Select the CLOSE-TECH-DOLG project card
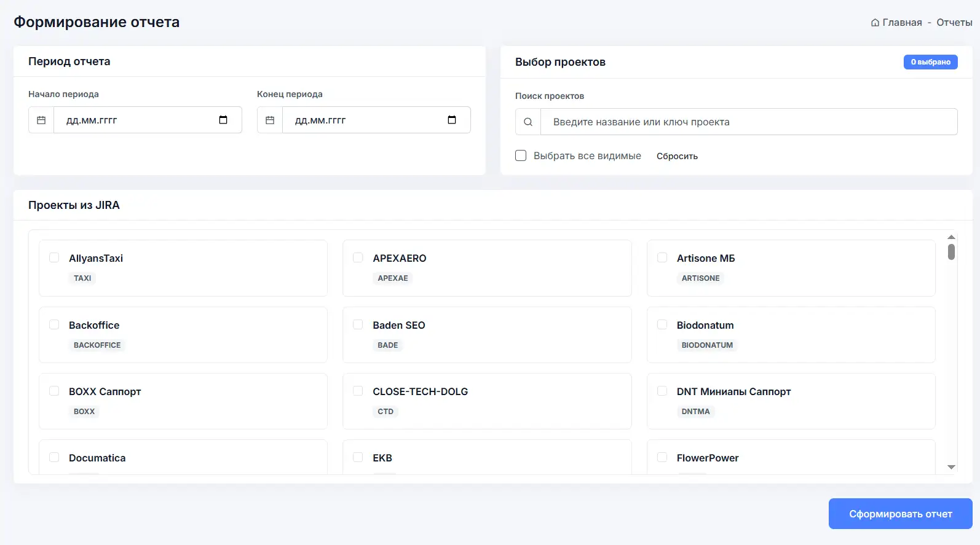 (486, 401)
